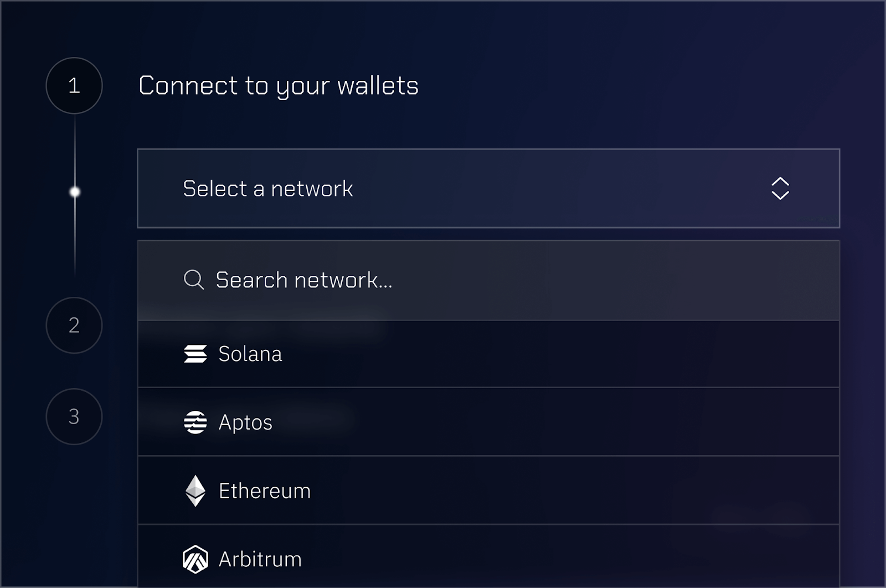Image resolution: width=886 pixels, height=588 pixels.
Task: Click the Solana logo icon
Action: 195,354
